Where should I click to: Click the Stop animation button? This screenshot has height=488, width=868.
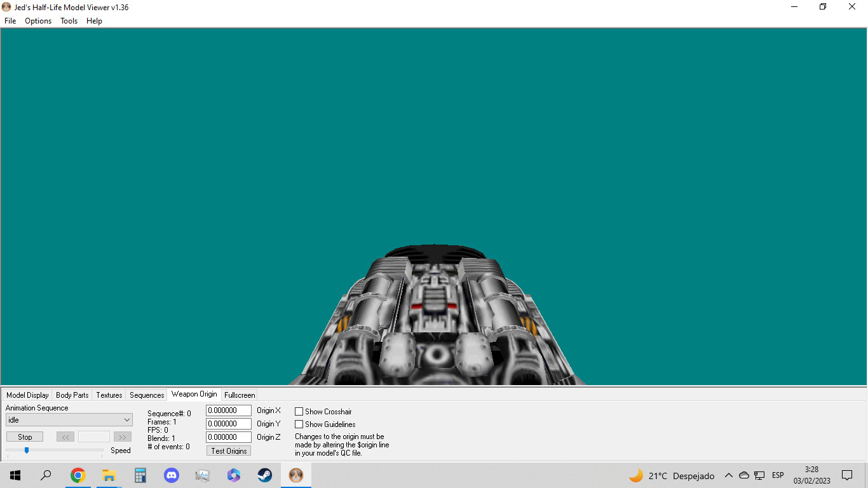pyautogui.click(x=25, y=437)
